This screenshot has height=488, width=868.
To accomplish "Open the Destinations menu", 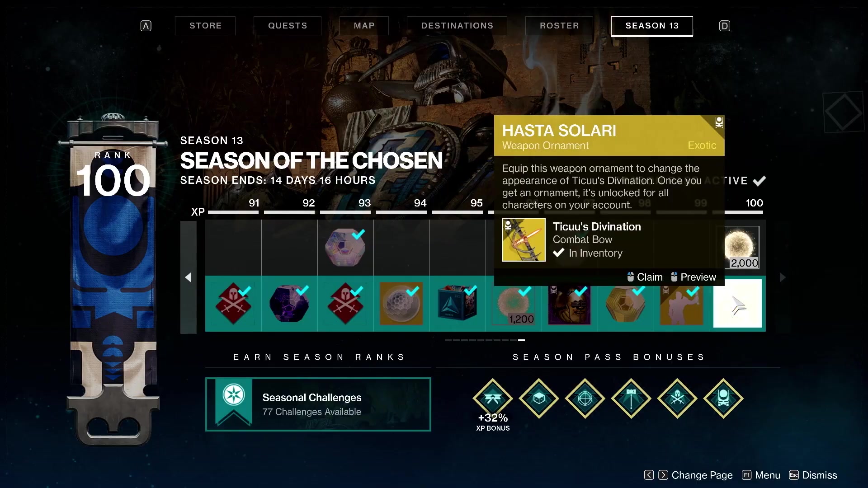I will (x=457, y=25).
